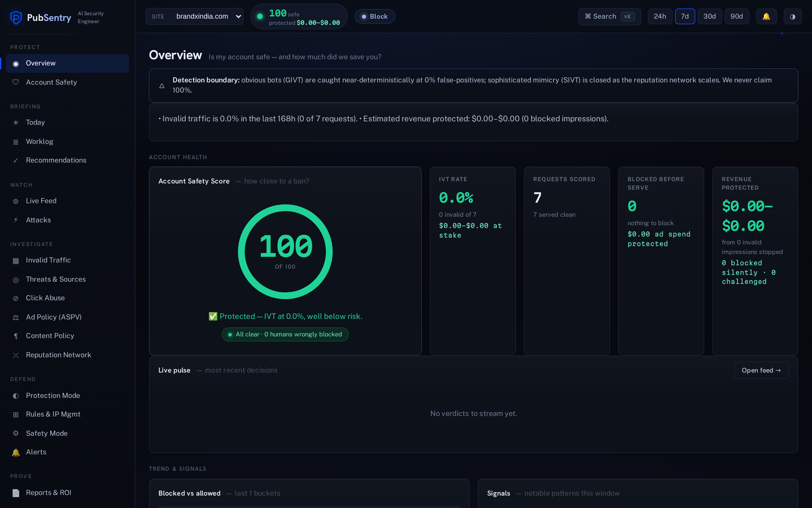Toggle the dark/light theme button
The image size is (812, 508).
click(x=793, y=16)
